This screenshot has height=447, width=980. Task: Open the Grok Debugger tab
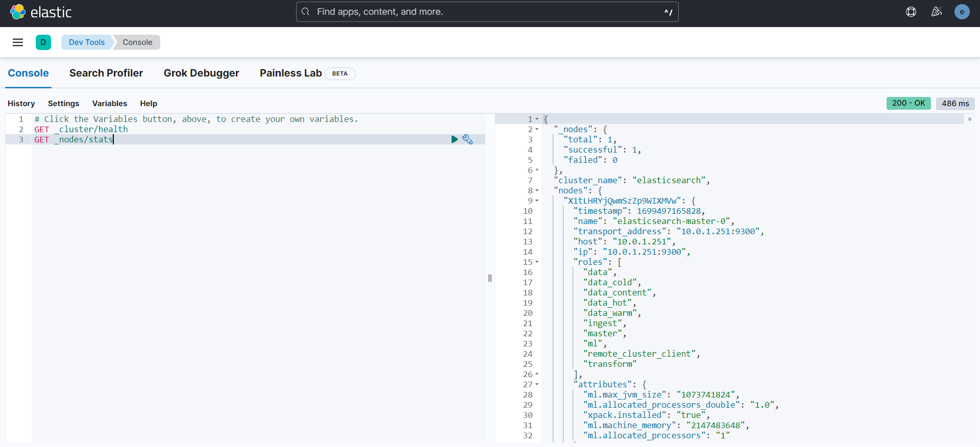(x=202, y=73)
